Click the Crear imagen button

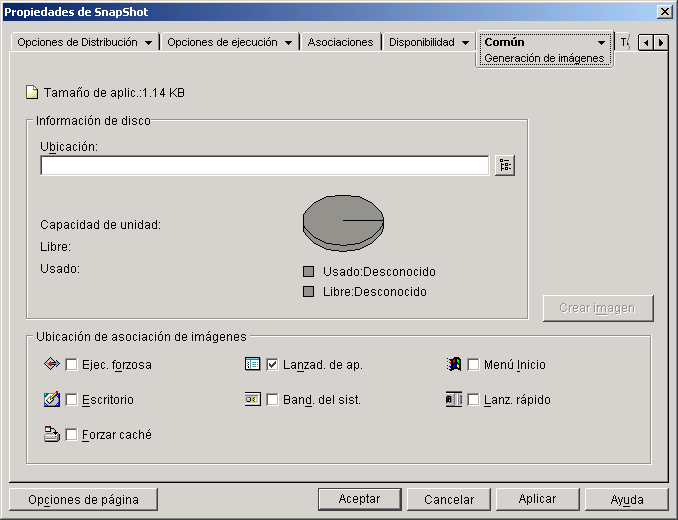(598, 308)
